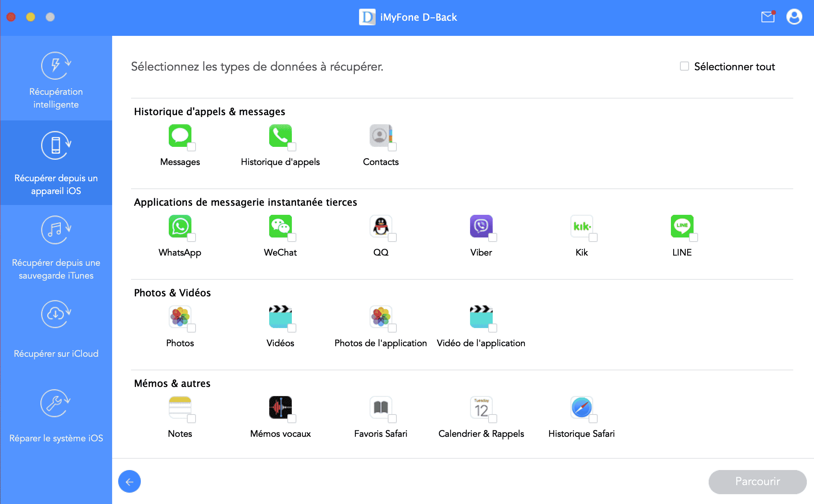Screen dimensions: 814x504
Task: Click the iMyFone D-Back logo
Action: (x=367, y=17)
